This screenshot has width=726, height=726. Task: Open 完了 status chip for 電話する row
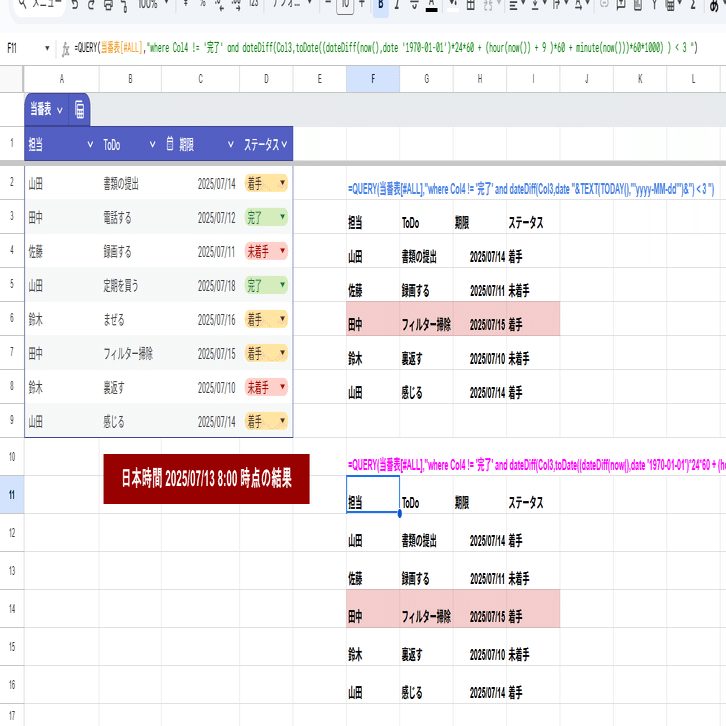pyautogui.click(x=266, y=217)
